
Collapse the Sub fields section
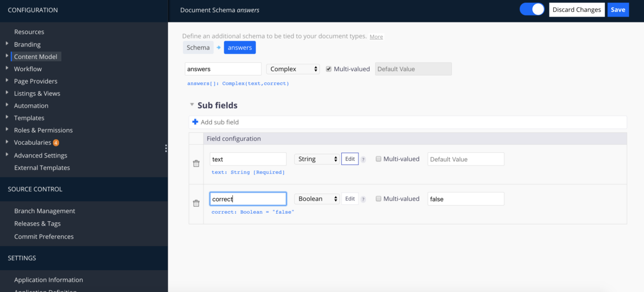click(x=192, y=106)
